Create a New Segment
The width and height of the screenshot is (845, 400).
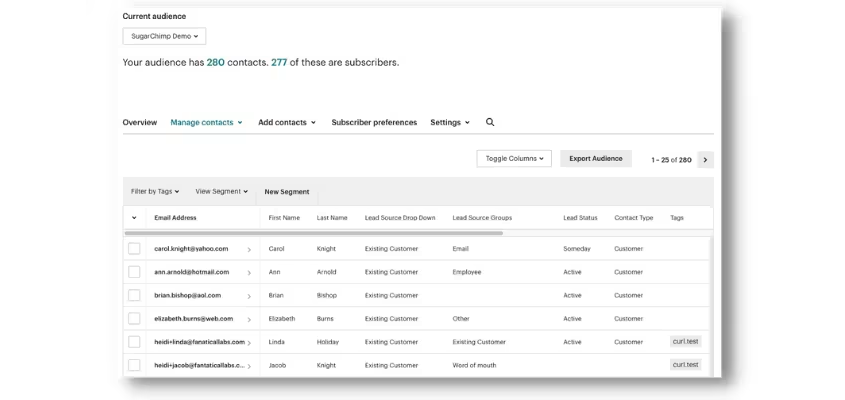pos(287,192)
